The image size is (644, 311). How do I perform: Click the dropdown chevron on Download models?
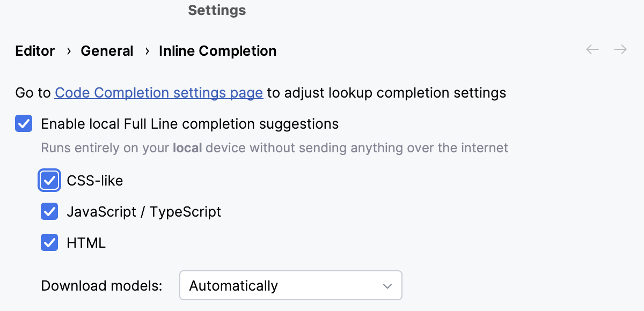point(387,285)
